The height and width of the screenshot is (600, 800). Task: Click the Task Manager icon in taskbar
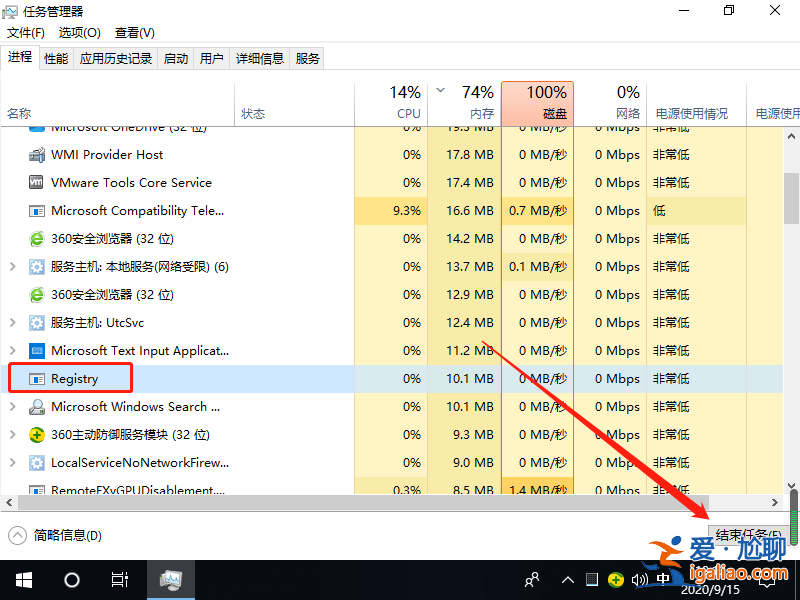pos(171,580)
